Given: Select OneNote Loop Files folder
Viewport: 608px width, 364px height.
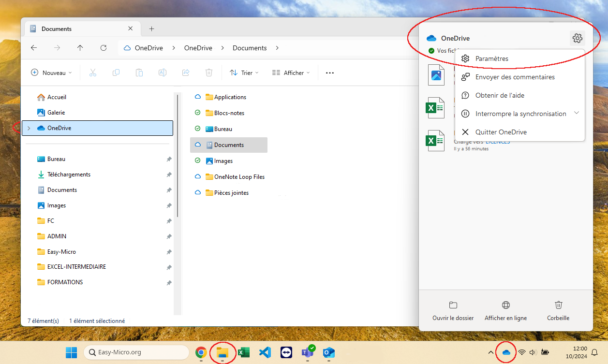Looking at the screenshot, I should 235,177.
